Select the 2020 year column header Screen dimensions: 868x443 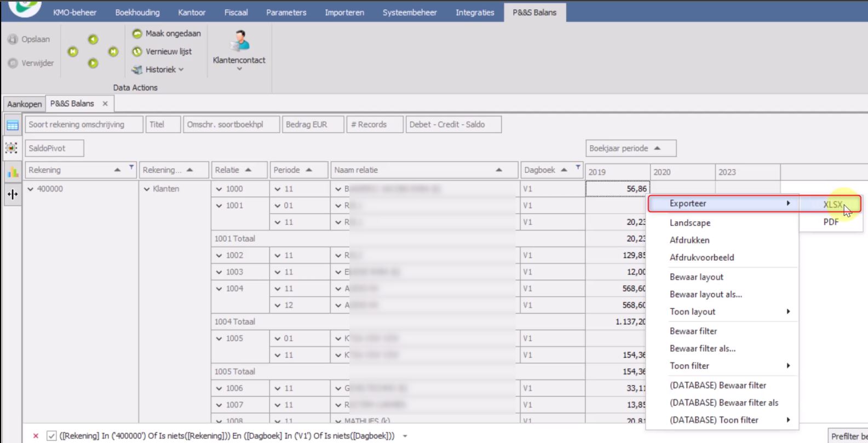pyautogui.click(x=683, y=172)
